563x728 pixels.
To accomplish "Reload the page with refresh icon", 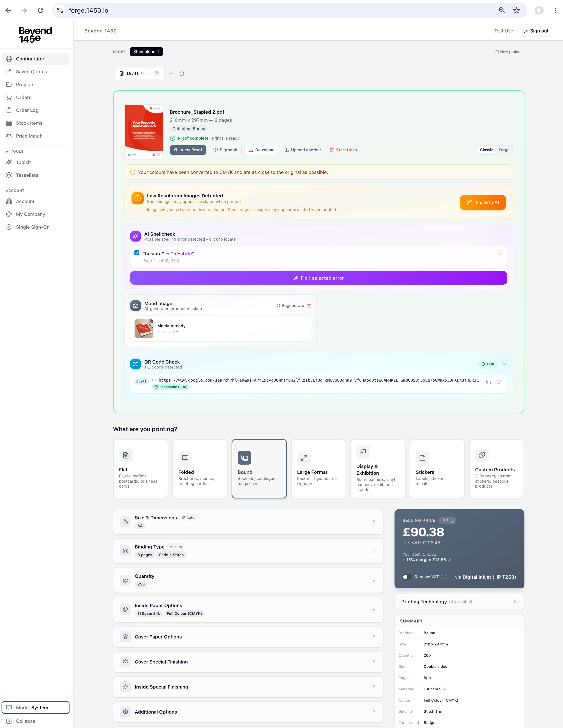I will point(41,10).
